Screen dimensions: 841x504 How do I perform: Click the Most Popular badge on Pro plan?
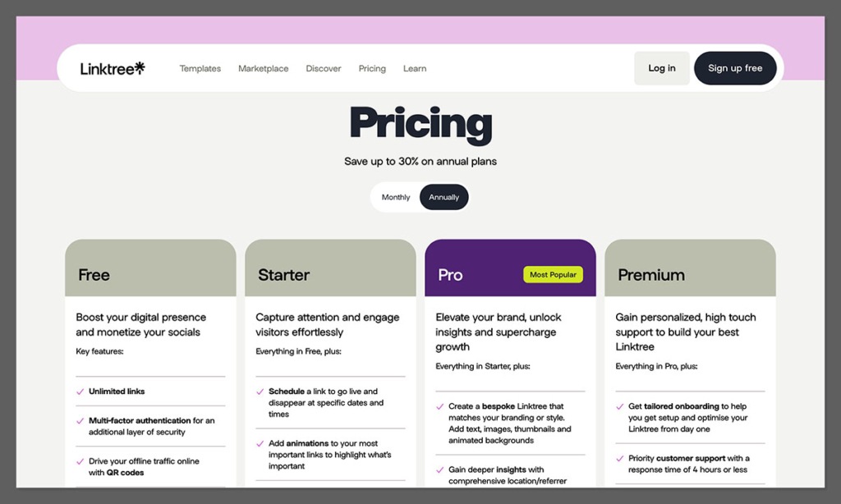554,274
